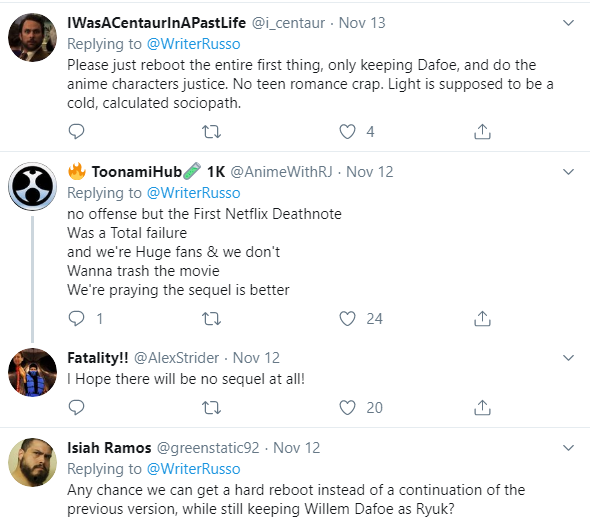Retweet the i_centaur reboot tweet
Screen dimensions: 590x523
pyautogui.click(x=211, y=132)
